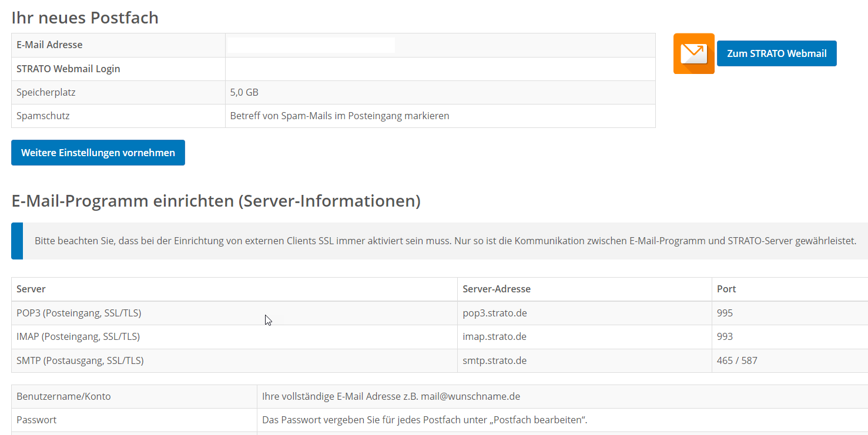
Task: Click the STRATO Webmail Login row label
Action: tap(68, 69)
